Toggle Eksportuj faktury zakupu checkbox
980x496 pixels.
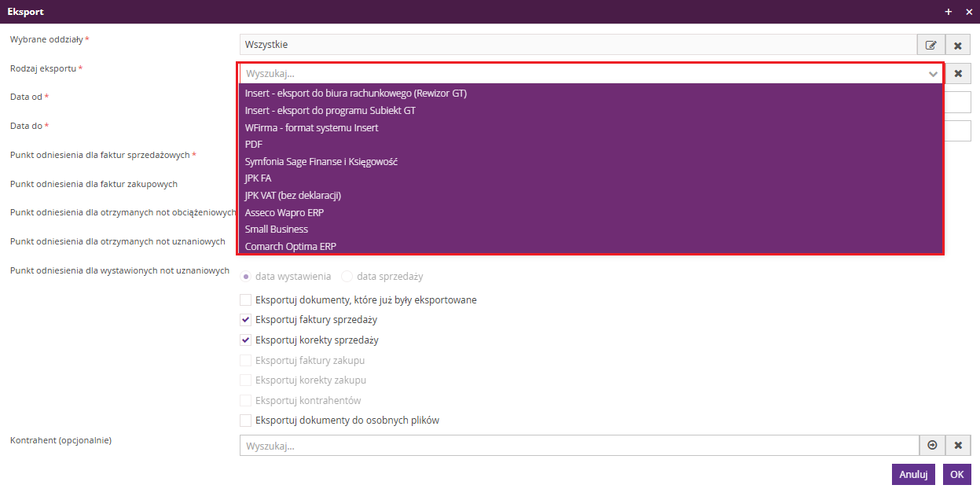[246, 360]
